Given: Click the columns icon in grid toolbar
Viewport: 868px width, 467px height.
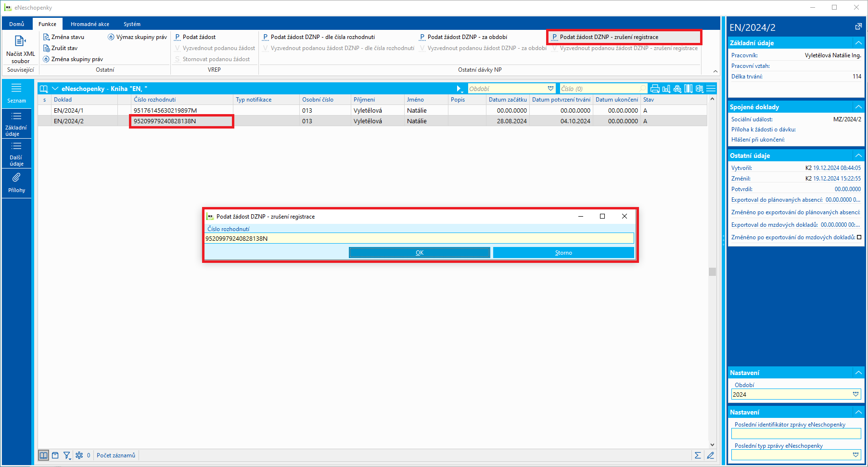Looking at the screenshot, I should 689,89.
